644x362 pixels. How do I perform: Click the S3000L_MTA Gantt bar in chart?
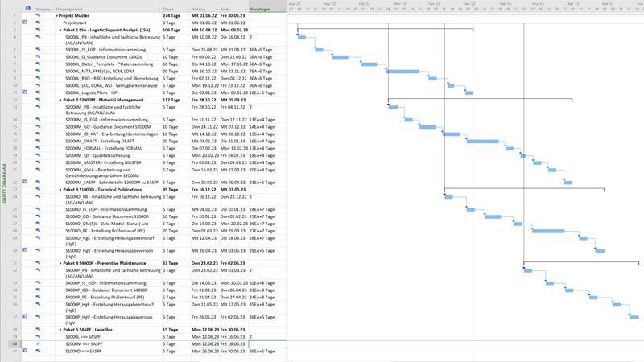[x=402, y=71]
